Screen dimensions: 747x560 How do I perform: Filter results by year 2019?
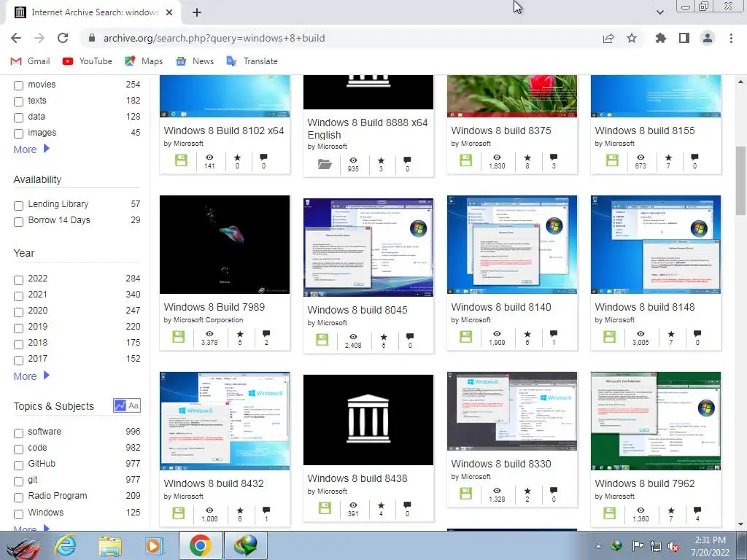click(x=18, y=328)
